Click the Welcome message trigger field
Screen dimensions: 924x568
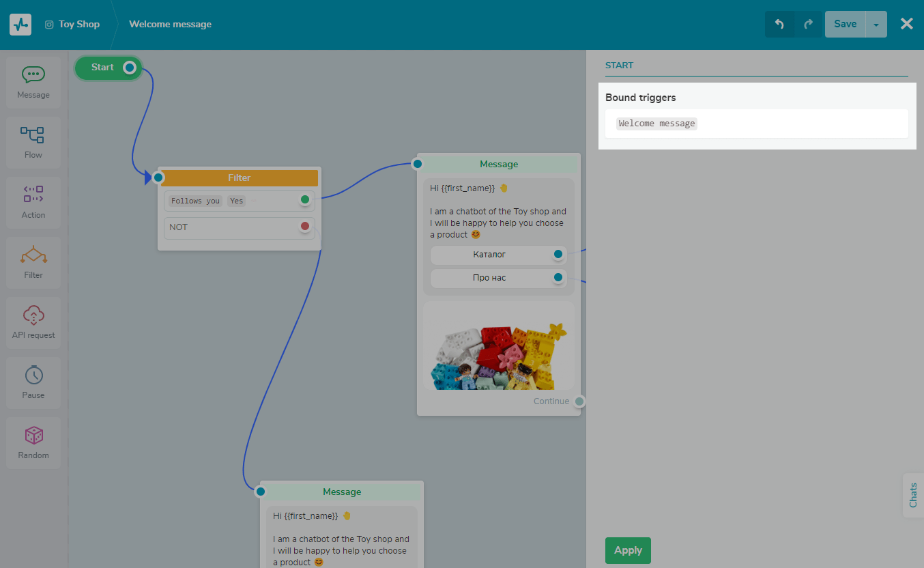point(756,124)
